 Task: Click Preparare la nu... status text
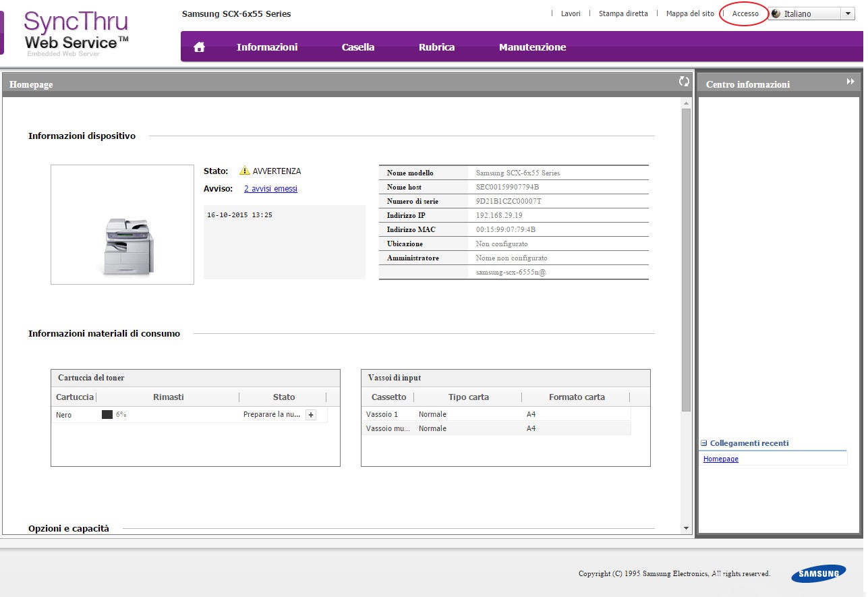click(272, 415)
